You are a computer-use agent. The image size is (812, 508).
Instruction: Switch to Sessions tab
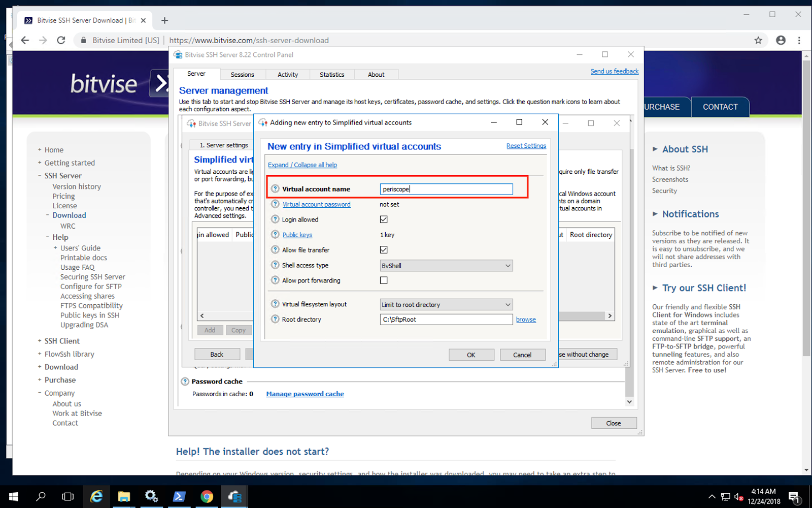tap(242, 75)
